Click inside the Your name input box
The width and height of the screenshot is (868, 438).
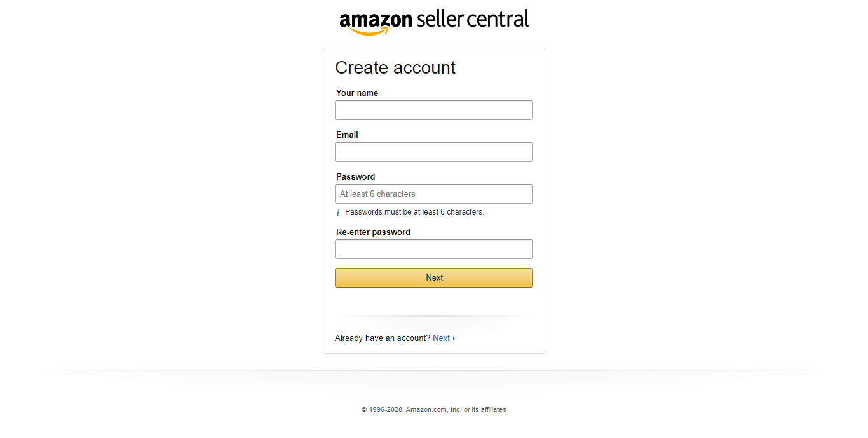(434, 110)
